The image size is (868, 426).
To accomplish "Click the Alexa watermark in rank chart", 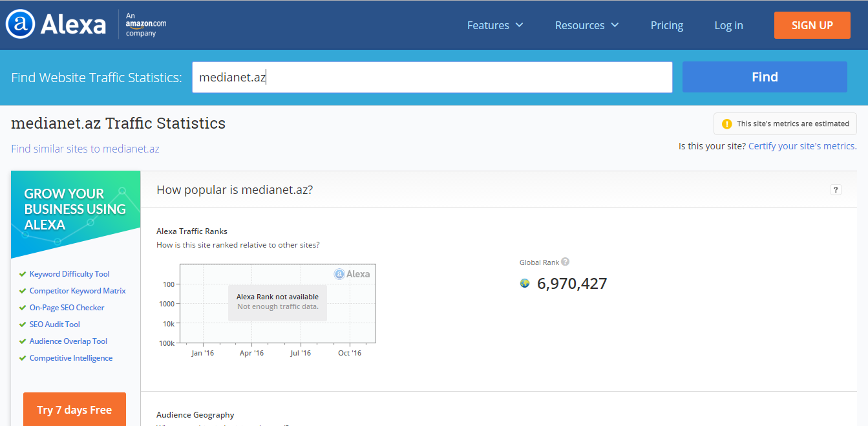I will [352, 273].
